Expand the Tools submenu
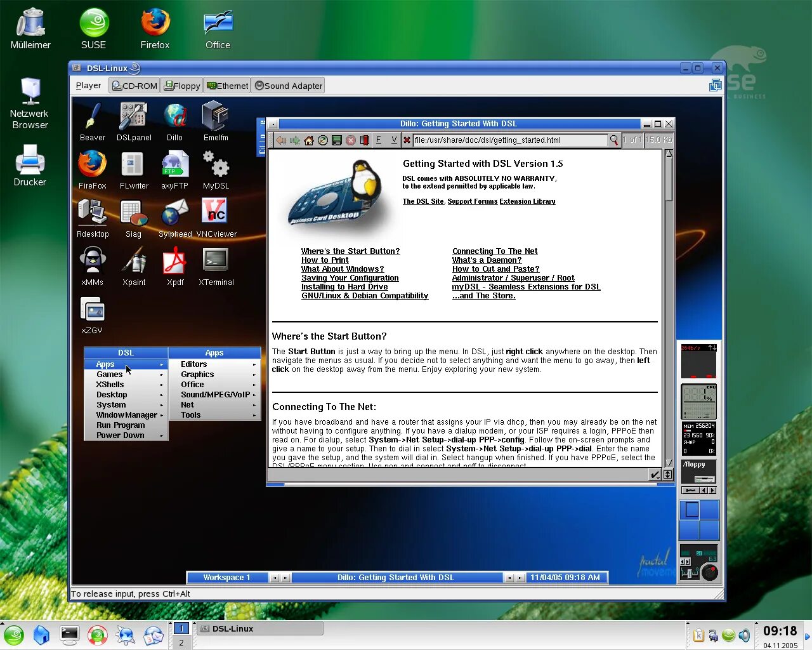This screenshot has width=812, height=650. click(x=214, y=415)
